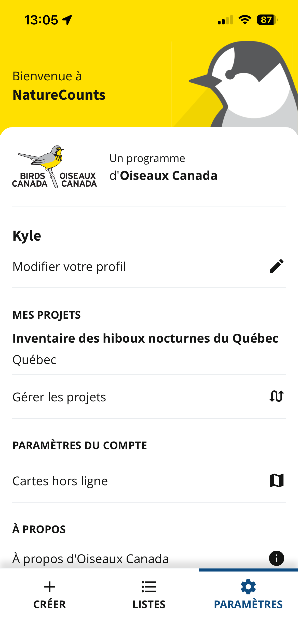Tap the Wi-Fi icon in status bar

tap(245, 20)
